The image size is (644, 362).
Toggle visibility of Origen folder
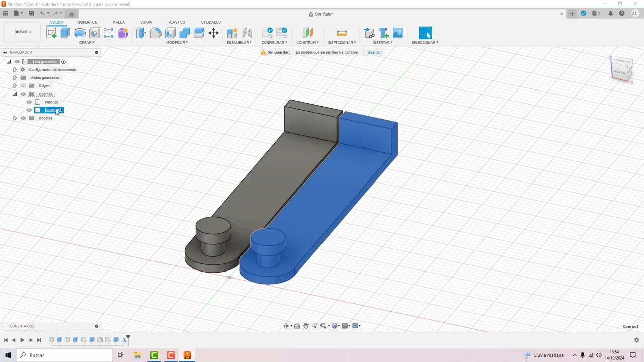pyautogui.click(x=23, y=86)
